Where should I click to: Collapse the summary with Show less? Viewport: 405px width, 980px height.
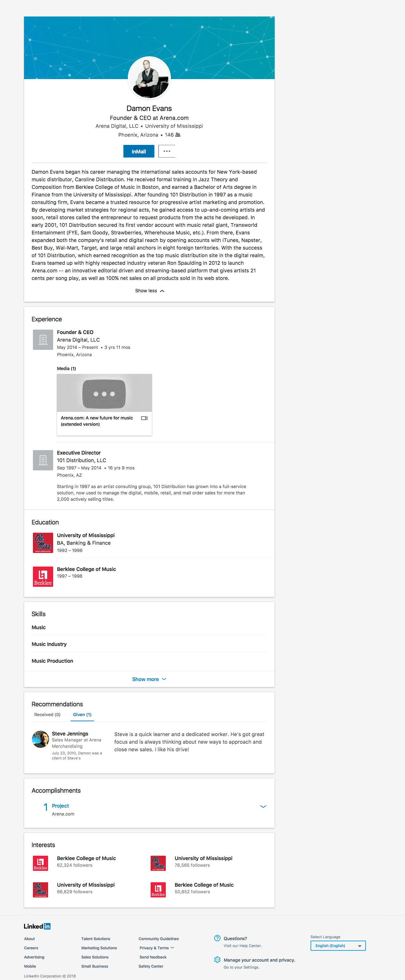click(x=149, y=291)
